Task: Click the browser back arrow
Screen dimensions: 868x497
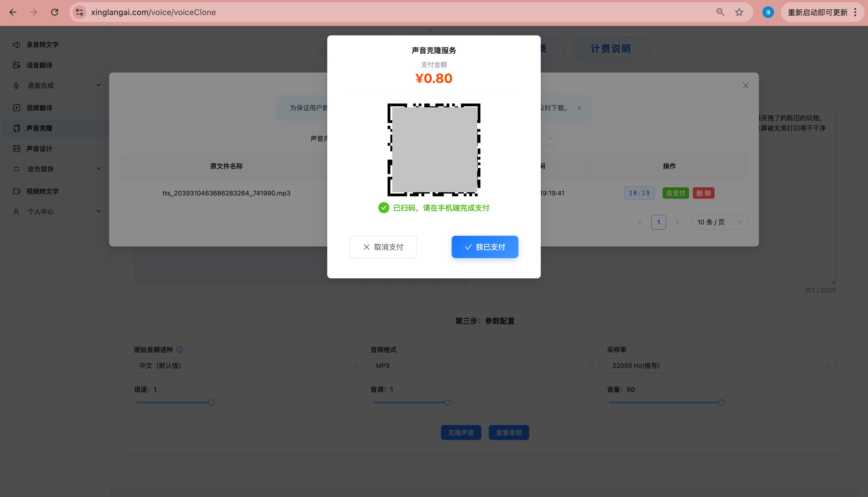Action: 13,12
